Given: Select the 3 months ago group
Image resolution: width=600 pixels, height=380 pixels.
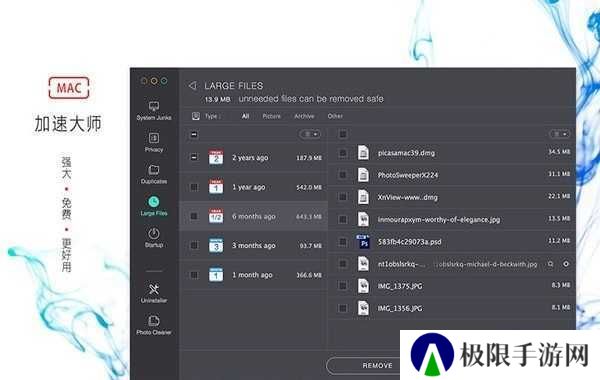Looking at the screenshot, I should click(254, 246).
